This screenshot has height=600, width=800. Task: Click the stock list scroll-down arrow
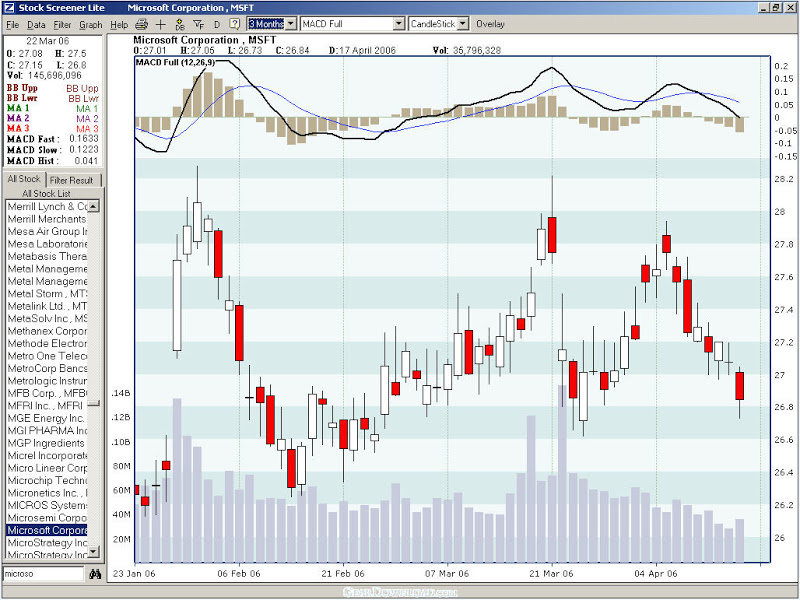tap(94, 552)
